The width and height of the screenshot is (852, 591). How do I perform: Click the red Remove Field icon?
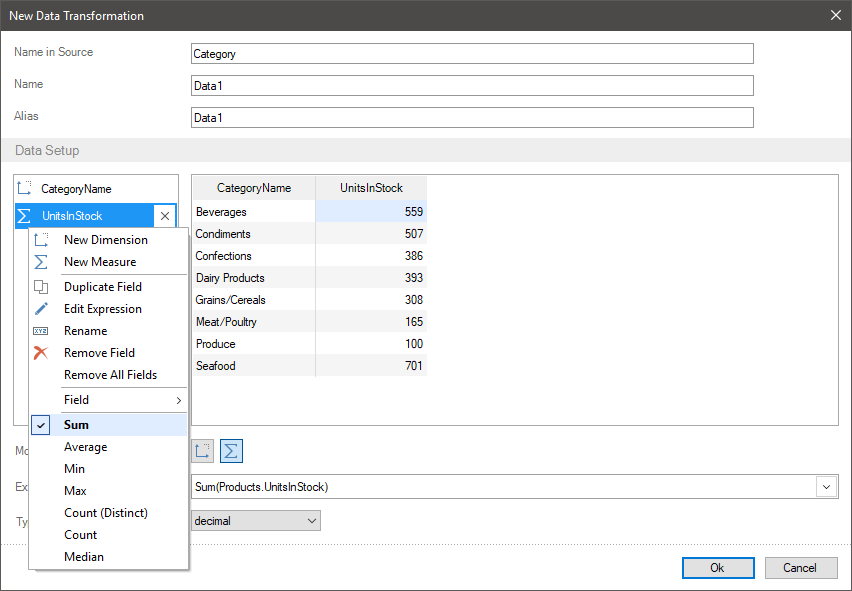click(x=41, y=353)
